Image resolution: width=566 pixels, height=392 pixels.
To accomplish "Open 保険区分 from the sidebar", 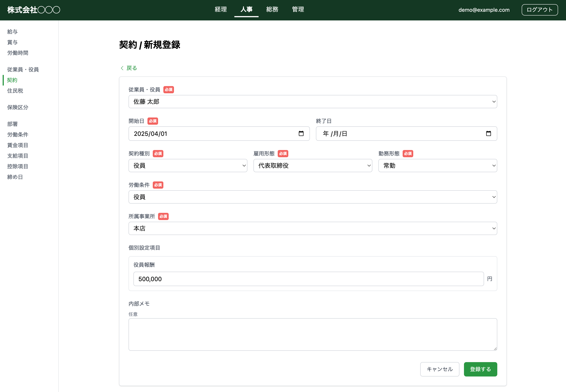I will 17,107.
